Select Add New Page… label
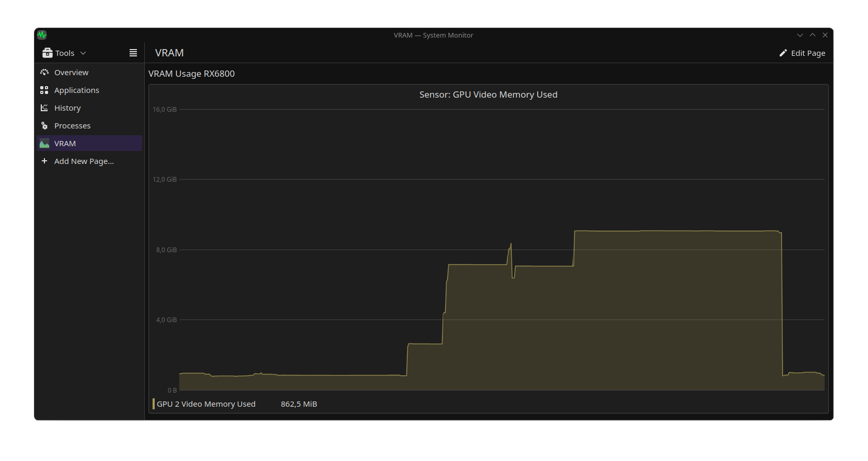The height and width of the screenshot is (461, 868). [84, 161]
